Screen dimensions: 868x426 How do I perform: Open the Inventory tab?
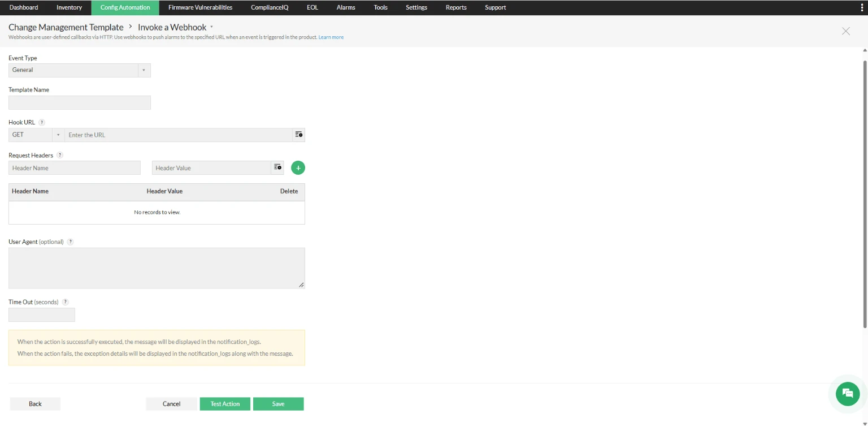pos(69,7)
